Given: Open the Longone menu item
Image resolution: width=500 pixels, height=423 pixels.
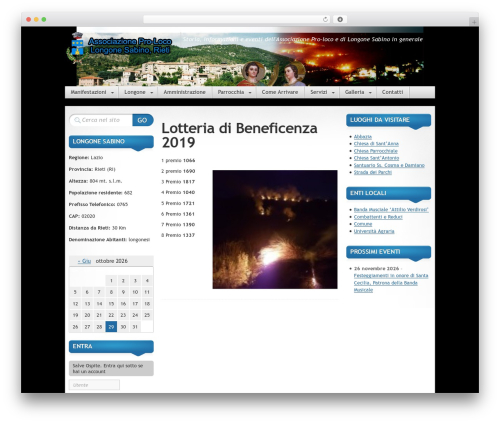Looking at the screenshot, I should pos(135,92).
